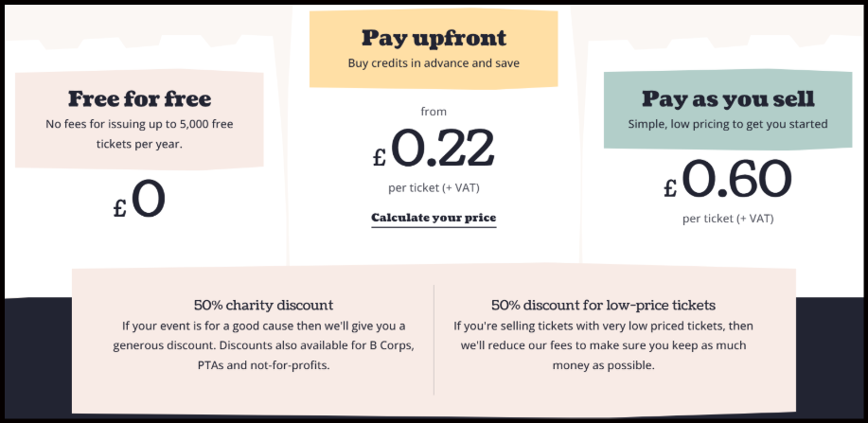Click Simple, low pricing to get you started

coord(728,124)
